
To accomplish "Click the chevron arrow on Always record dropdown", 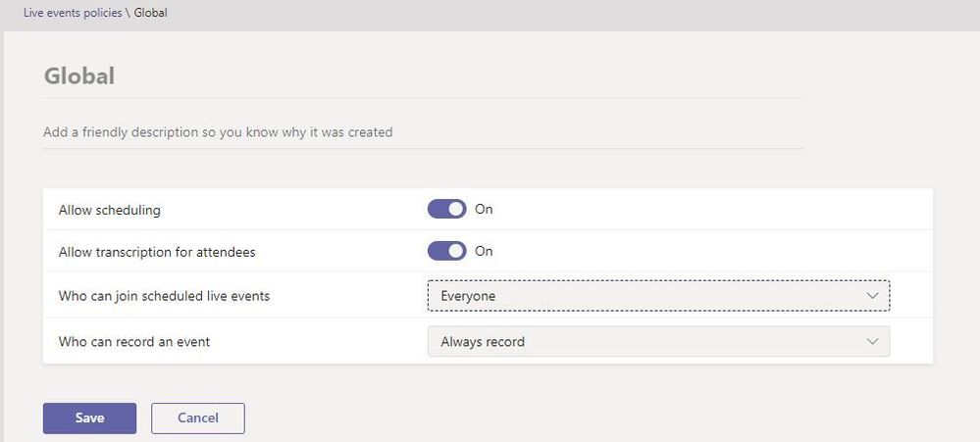I will point(872,341).
